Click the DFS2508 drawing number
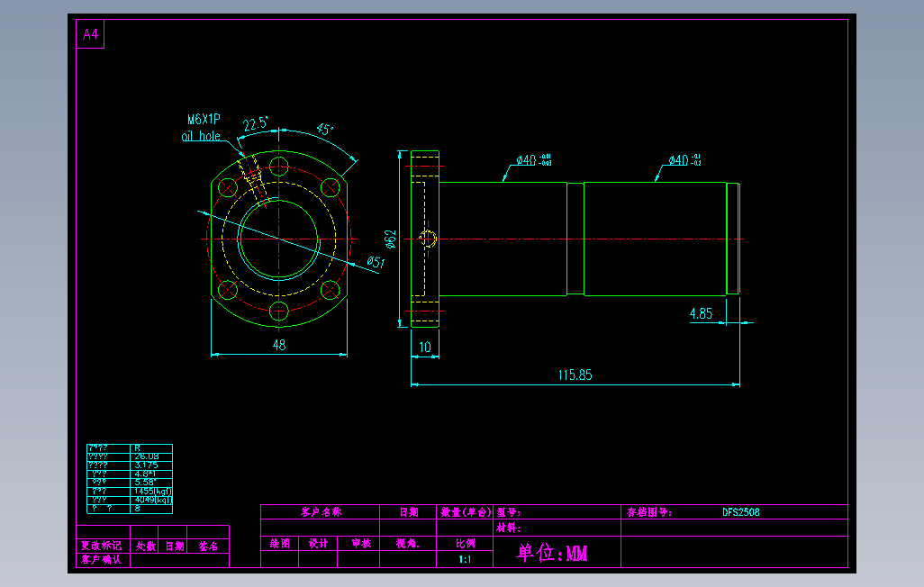This screenshot has height=587, width=924. [x=741, y=512]
